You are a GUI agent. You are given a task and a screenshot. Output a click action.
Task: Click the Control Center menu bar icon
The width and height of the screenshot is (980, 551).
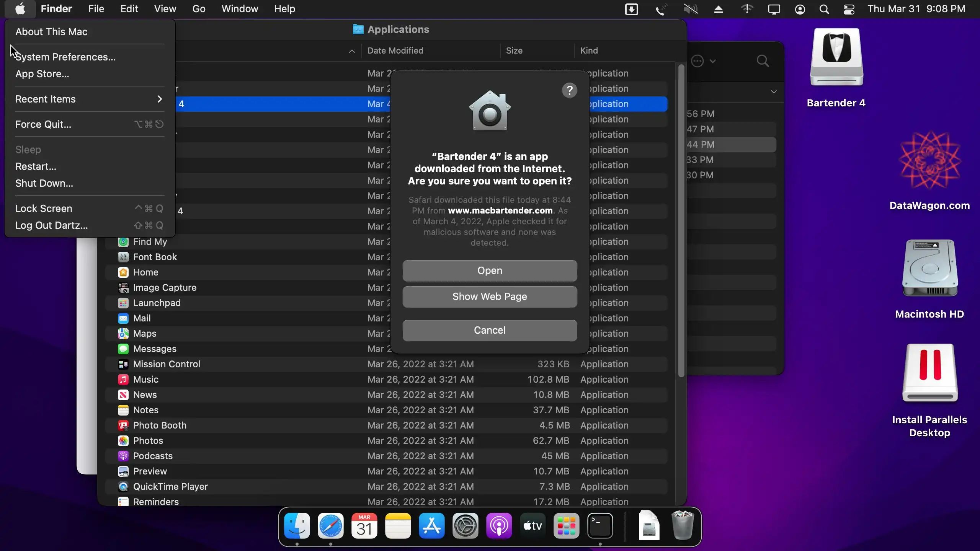click(x=849, y=9)
